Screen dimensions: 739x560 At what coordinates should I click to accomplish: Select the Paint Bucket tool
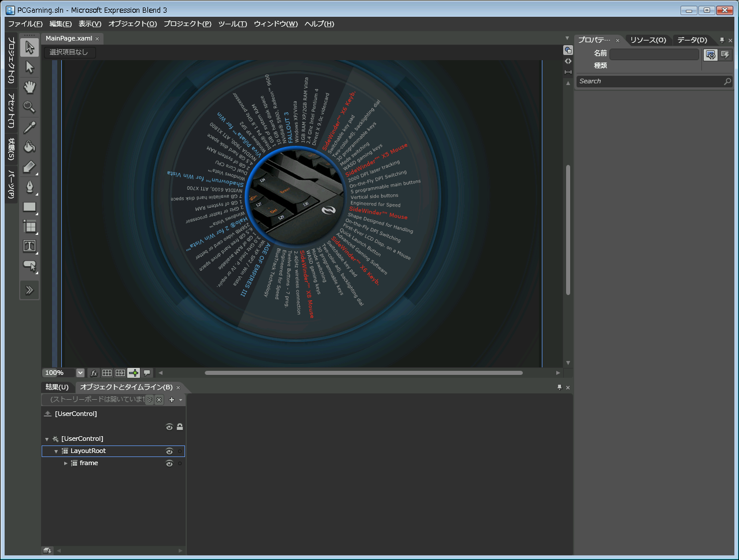click(29, 147)
